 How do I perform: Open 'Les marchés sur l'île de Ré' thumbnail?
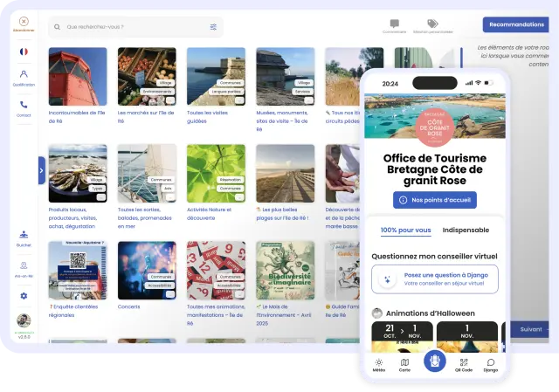tap(146, 77)
